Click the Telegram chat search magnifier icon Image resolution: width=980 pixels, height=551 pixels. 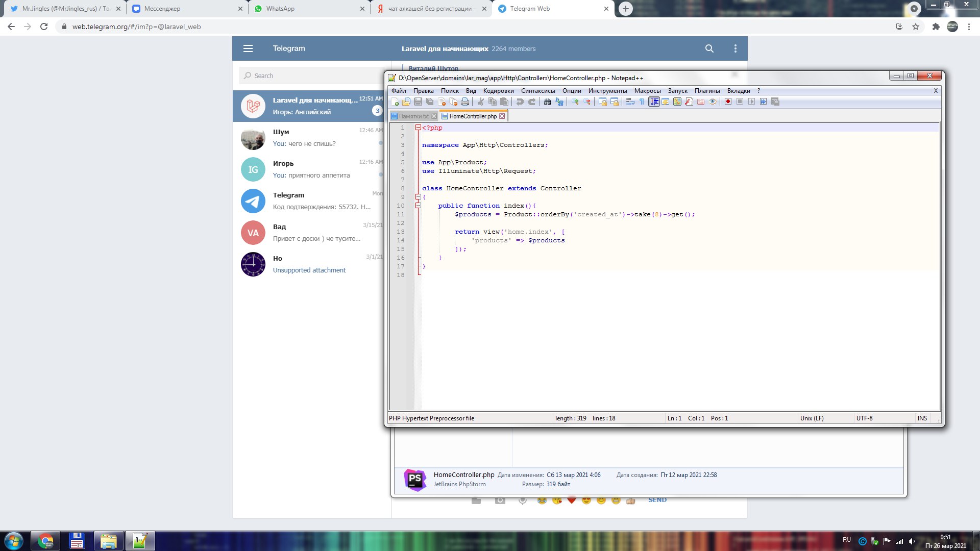[x=709, y=48]
